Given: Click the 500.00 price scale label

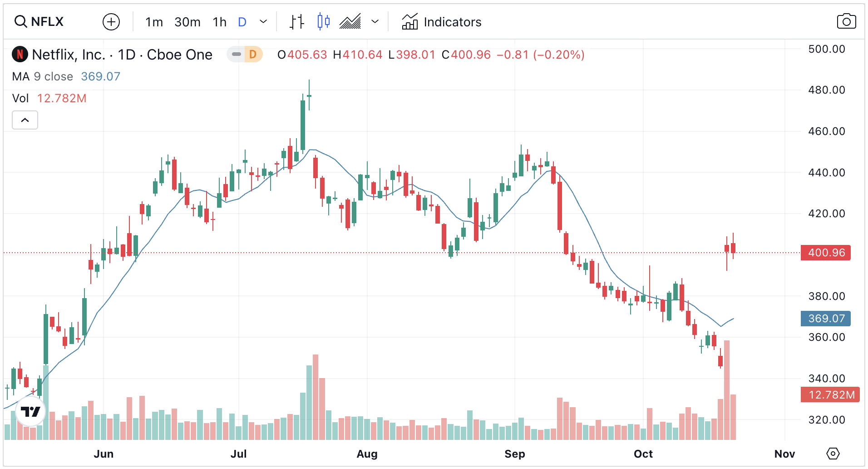Looking at the screenshot, I should (827, 49).
